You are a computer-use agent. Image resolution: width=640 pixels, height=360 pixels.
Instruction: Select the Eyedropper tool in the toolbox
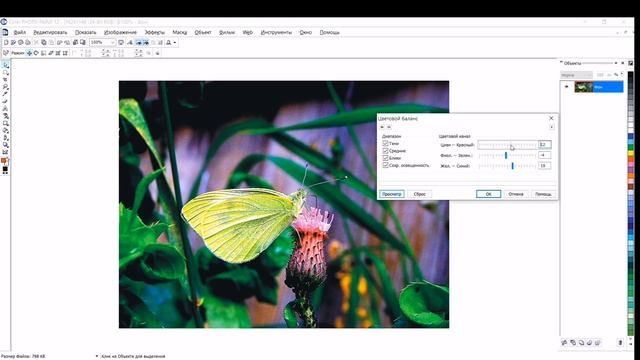click(5, 93)
